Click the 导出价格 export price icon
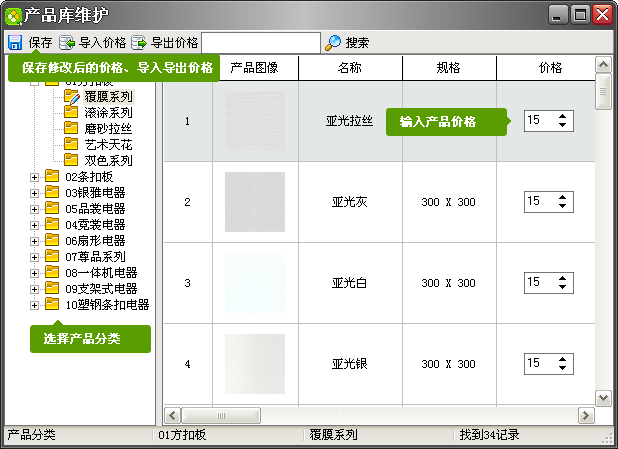The height and width of the screenshot is (449, 618). (139, 43)
